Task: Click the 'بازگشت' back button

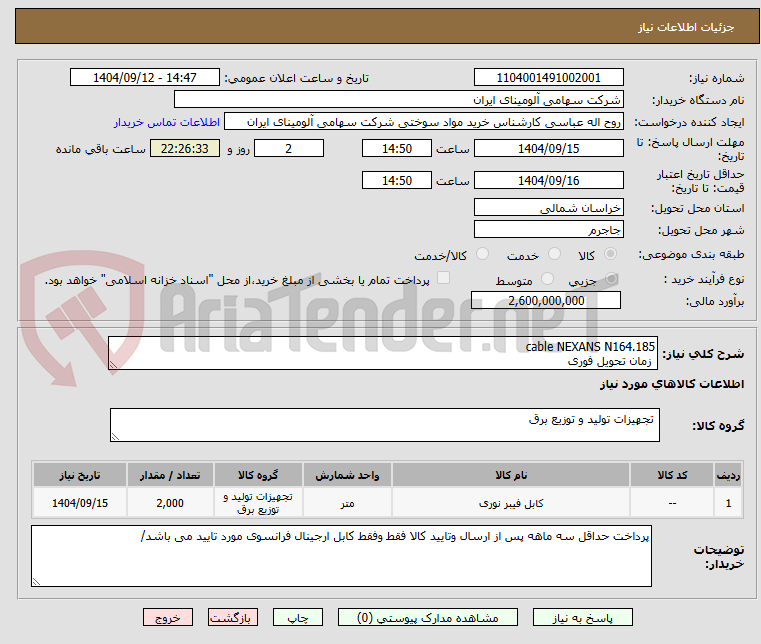Action: coord(232,617)
